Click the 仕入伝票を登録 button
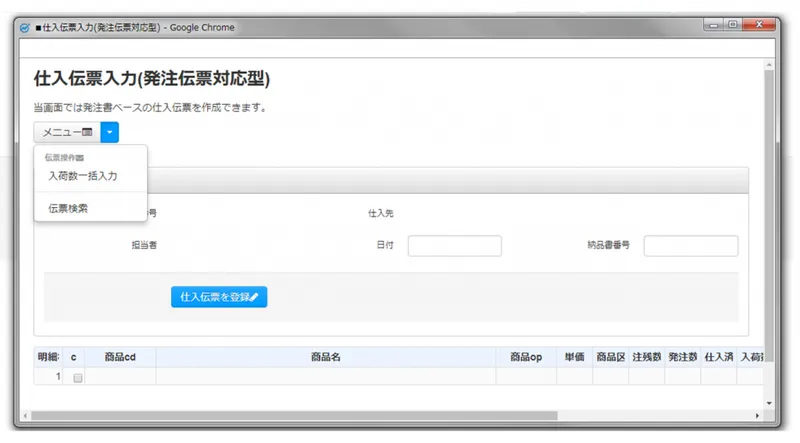 pos(219,297)
